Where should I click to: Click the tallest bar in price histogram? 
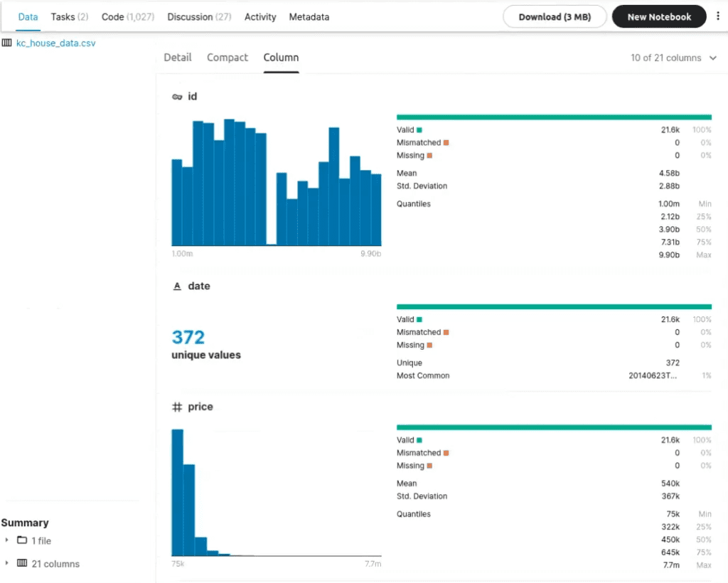pyautogui.click(x=177, y=493)
